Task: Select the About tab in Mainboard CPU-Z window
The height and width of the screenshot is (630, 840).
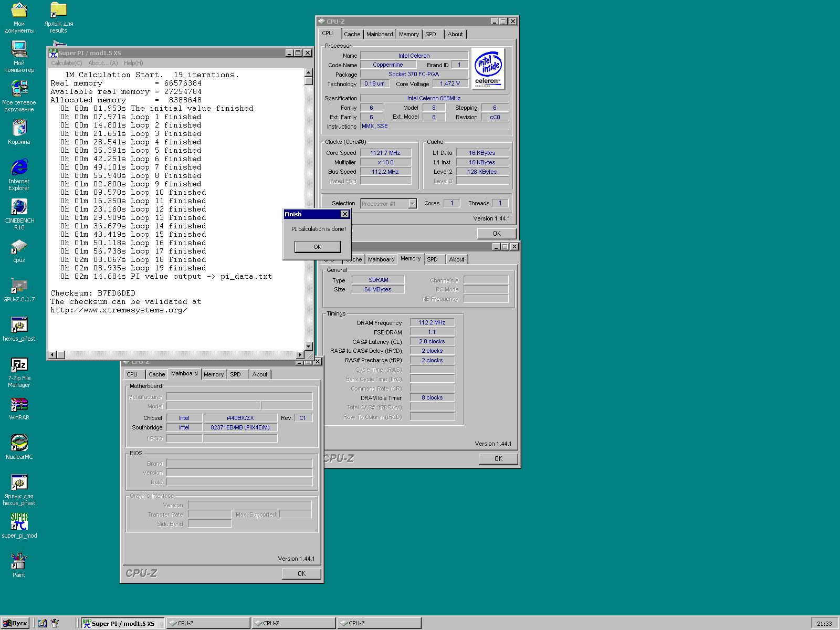Action: [259, 374]
